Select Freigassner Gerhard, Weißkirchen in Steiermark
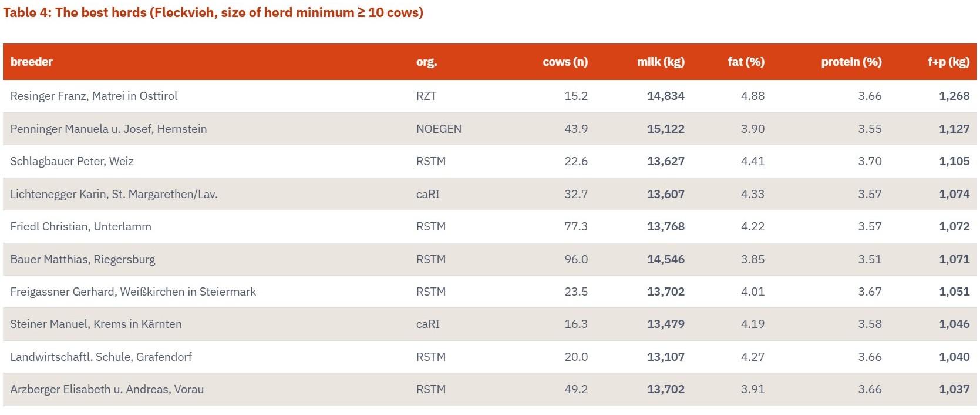 [x=133, y=292]
